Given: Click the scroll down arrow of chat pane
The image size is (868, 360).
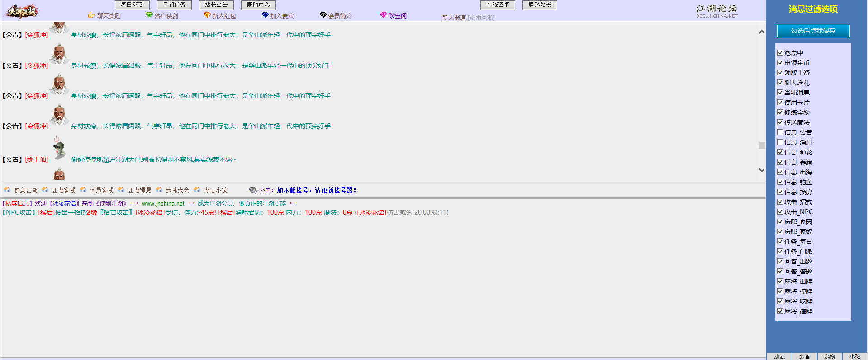Looking at the screenshot, I should [762, 170].
